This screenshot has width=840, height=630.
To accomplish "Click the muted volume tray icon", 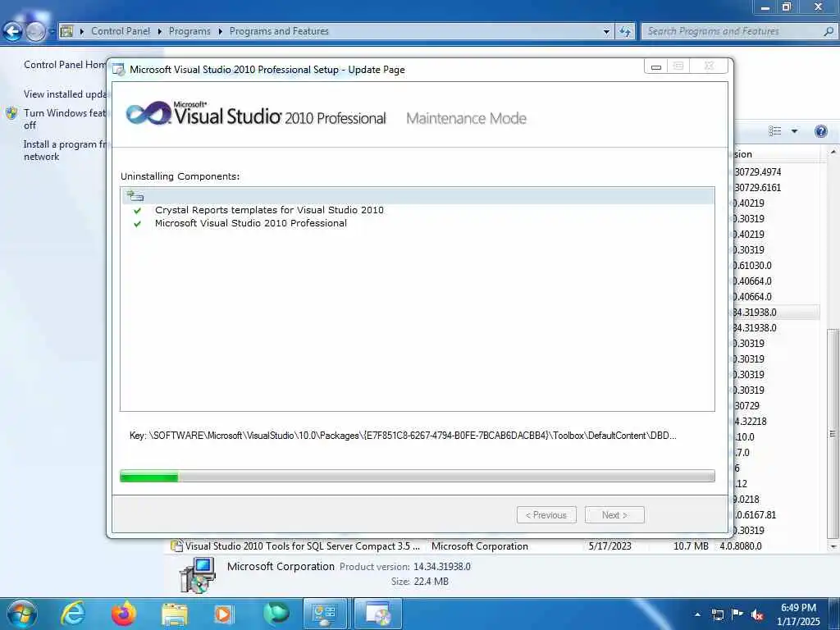I will [757, 614].
